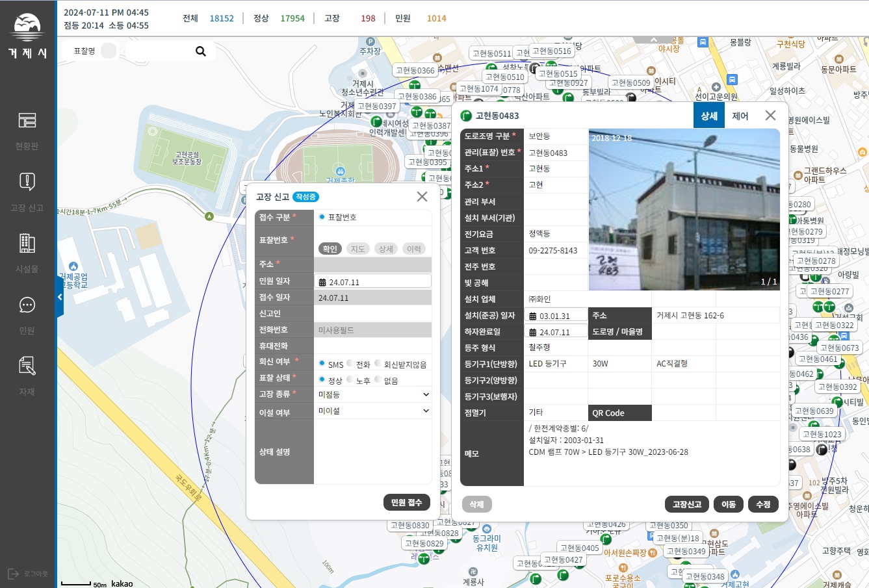Click the 고현동0830 map label
This screenshot has height=588, width=869.
pos(409,526)
